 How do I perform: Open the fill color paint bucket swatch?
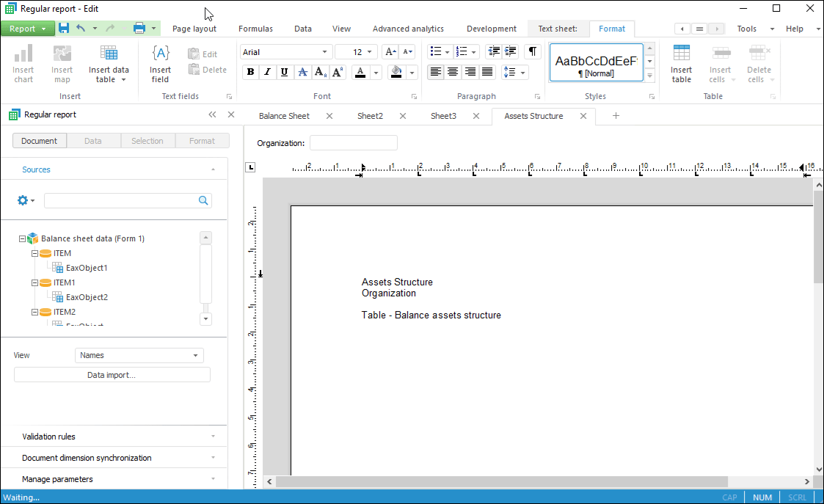[x=396, y=72]
